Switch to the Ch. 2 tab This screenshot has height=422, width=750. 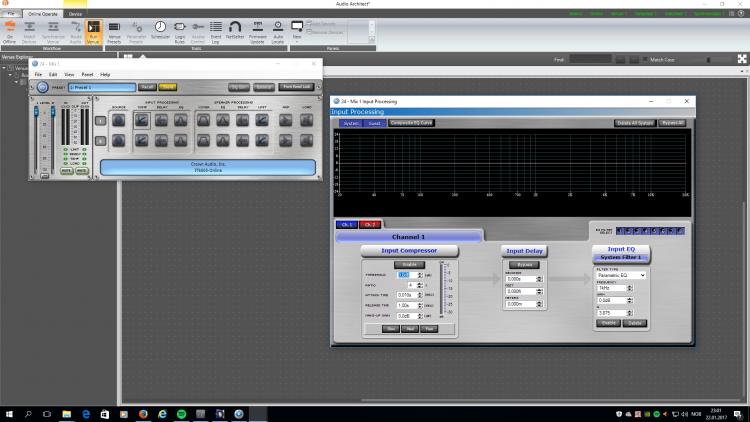[371, 224]
